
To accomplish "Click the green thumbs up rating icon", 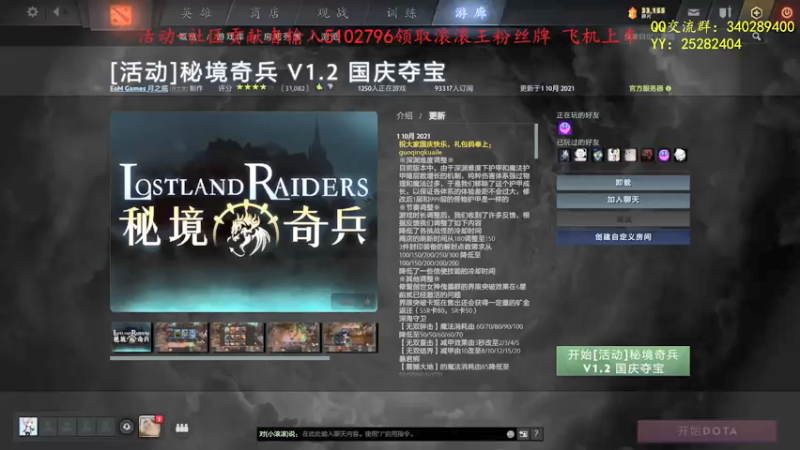I will [x=319, y=87].
